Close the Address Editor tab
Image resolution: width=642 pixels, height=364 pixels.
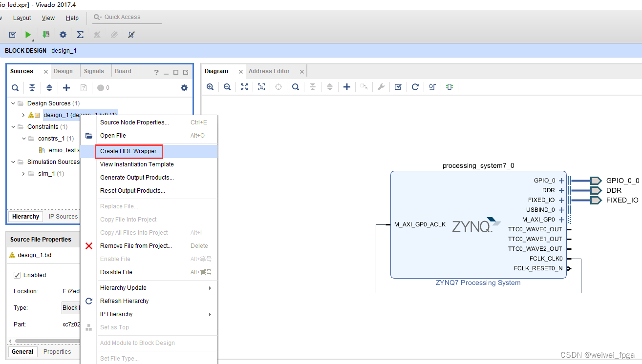(302, 72)
